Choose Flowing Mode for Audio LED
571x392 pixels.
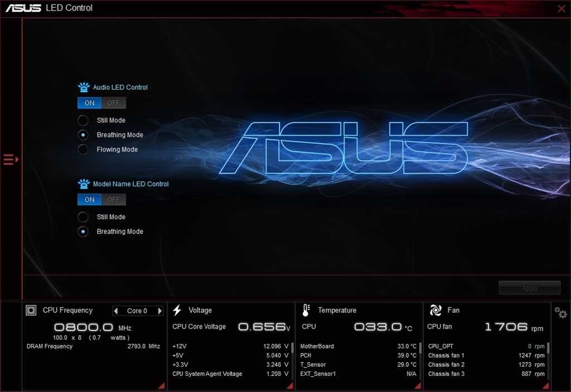(83, 149)
